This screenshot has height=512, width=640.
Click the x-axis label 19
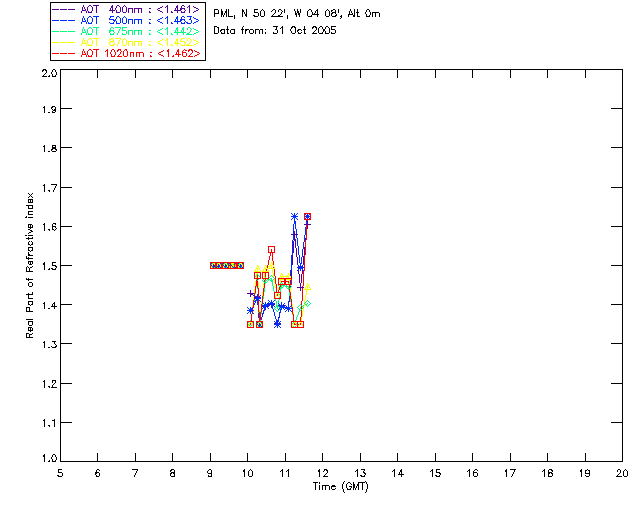click(585, 473)
